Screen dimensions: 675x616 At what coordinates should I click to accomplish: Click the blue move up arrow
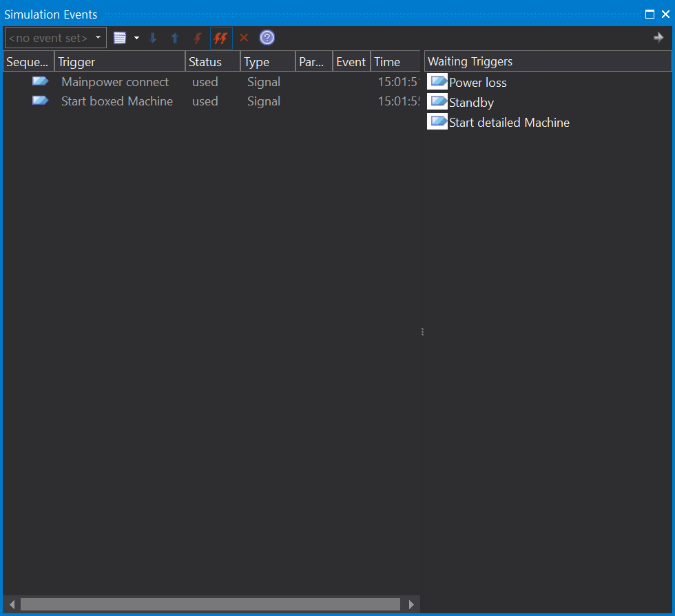[175, 38]
